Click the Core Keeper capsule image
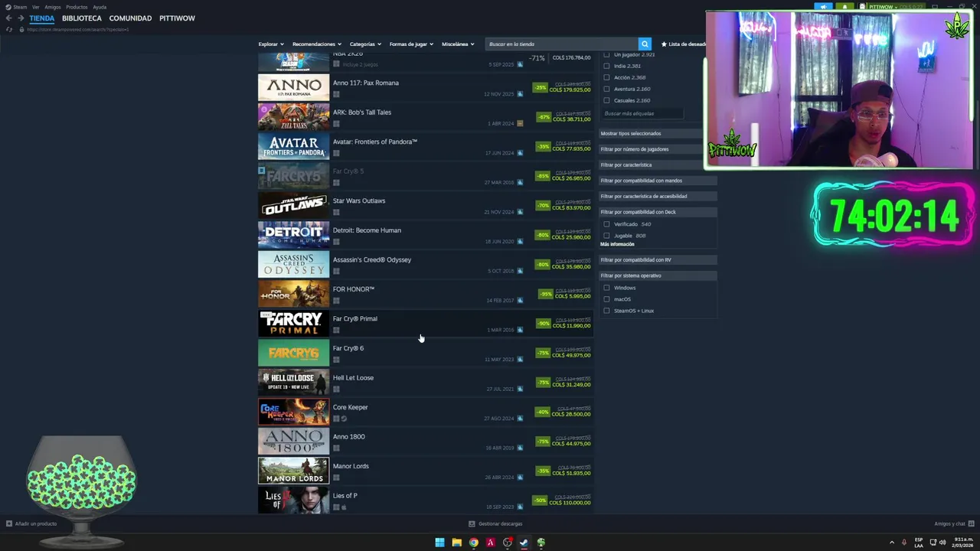Image resolution: width=980 pixels, height=551 pixels. point(293,412)
